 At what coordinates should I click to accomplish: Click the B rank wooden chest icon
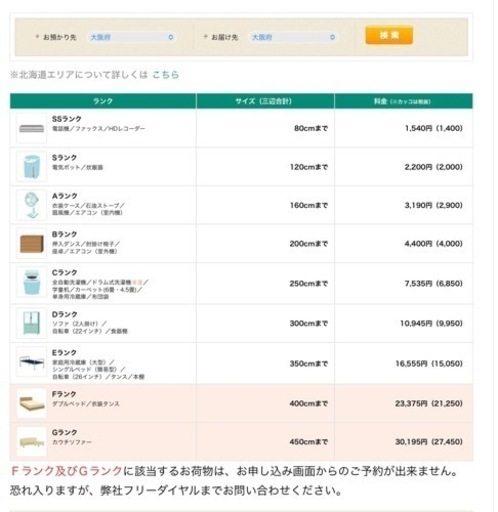click(32, 244)
